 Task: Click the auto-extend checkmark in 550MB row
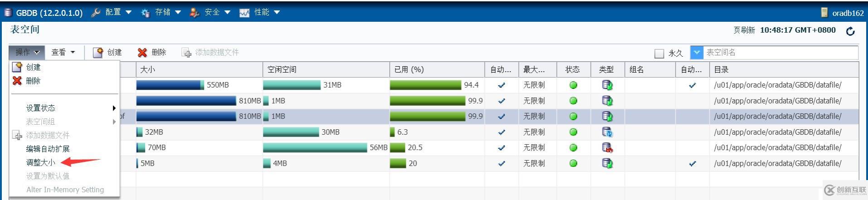[501, 85]
